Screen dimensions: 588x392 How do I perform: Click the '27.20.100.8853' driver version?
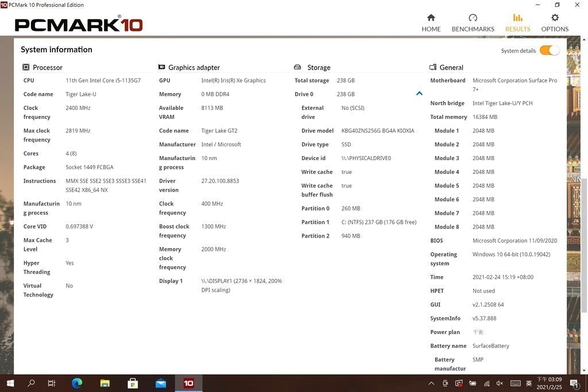[x=220, y=181]
